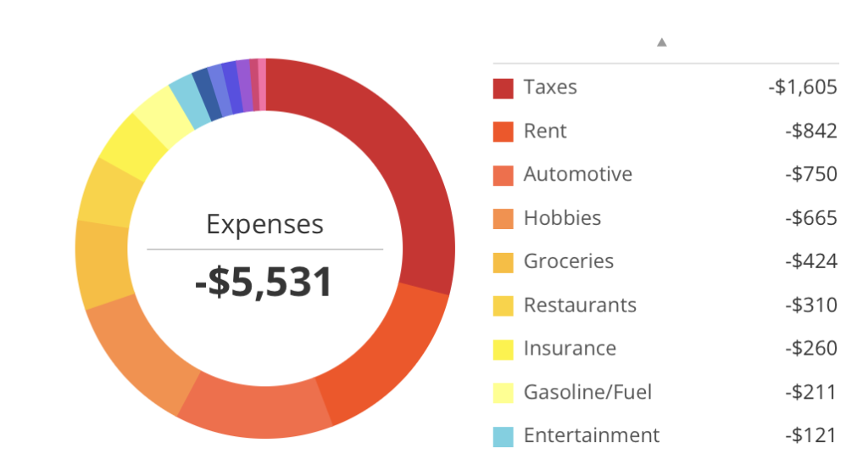Click the teal Entertainment legend swatch

pyautogui.click(x=503, y=437)
